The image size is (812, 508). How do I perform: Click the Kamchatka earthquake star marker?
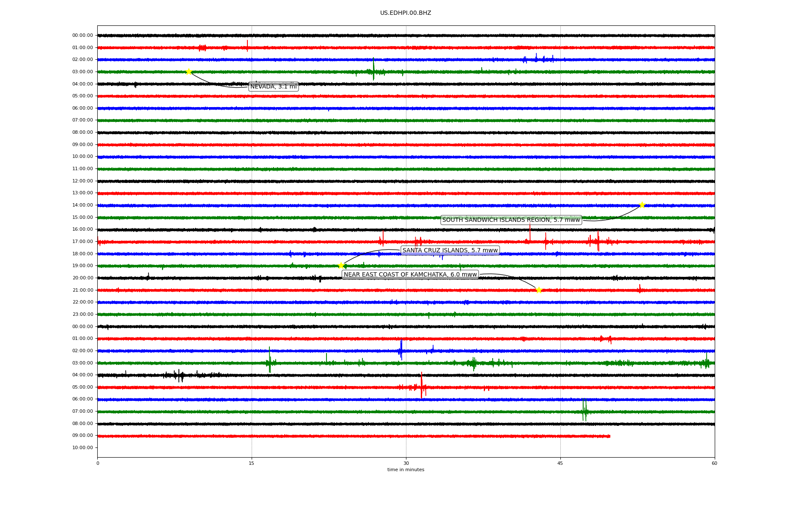coord(539,290)
